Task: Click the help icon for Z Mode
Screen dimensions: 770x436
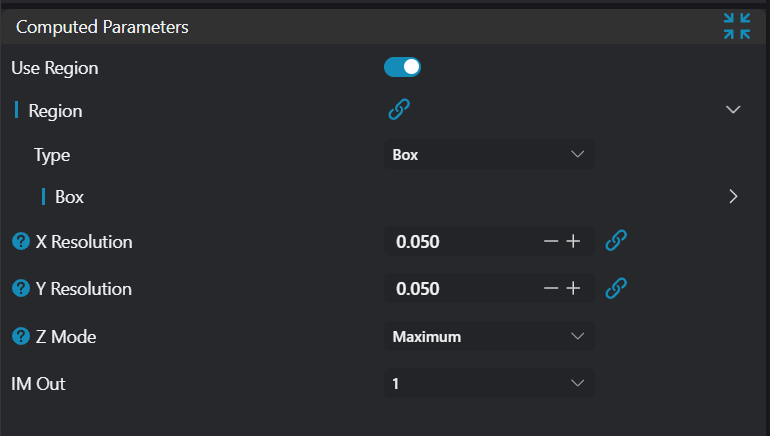Action: point(20,337)
